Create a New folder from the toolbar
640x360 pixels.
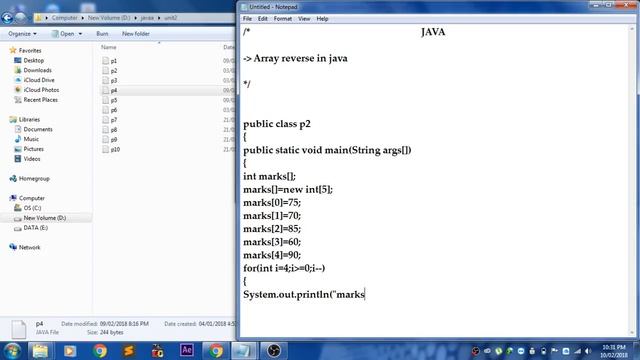point(136,34)
